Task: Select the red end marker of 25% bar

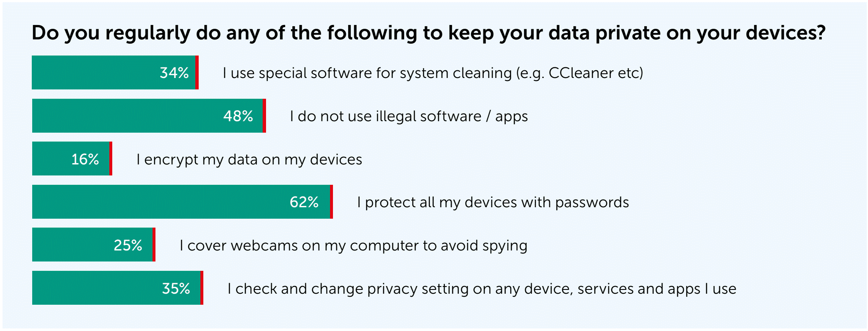Action: [154, 245]
